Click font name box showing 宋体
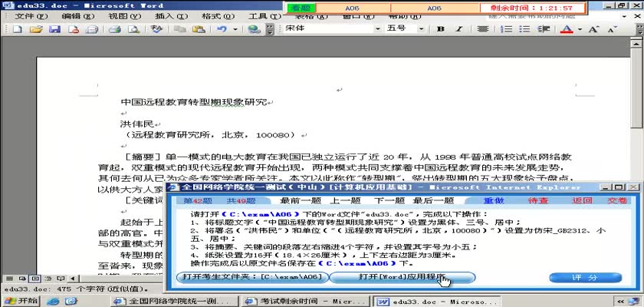 [x=329, y=28]
